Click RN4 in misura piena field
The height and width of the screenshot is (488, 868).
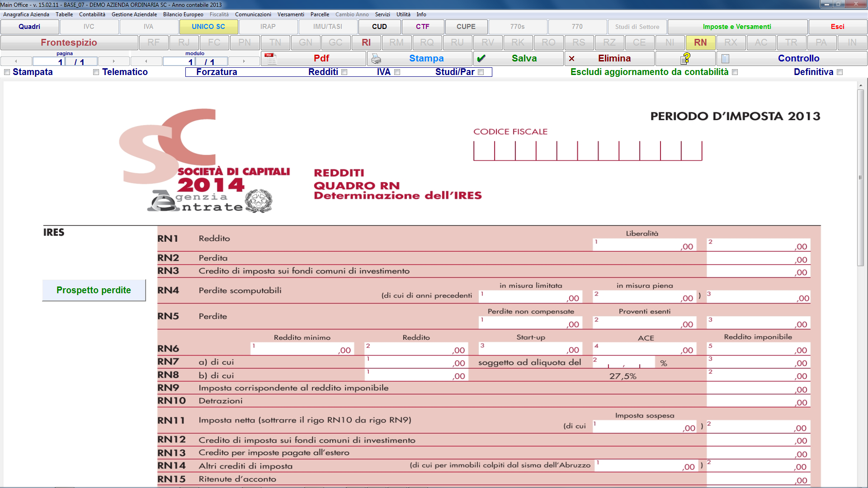pos(644,297)
